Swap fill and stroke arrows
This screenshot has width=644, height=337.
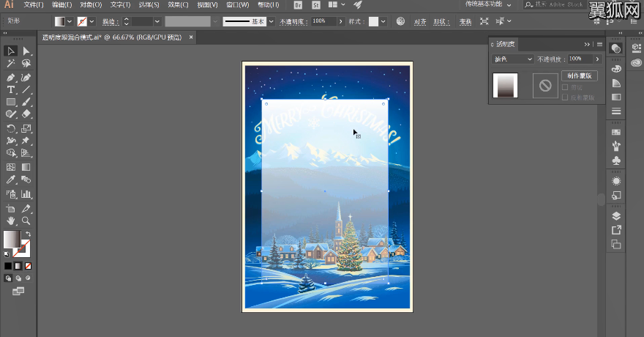coord(28,234)
